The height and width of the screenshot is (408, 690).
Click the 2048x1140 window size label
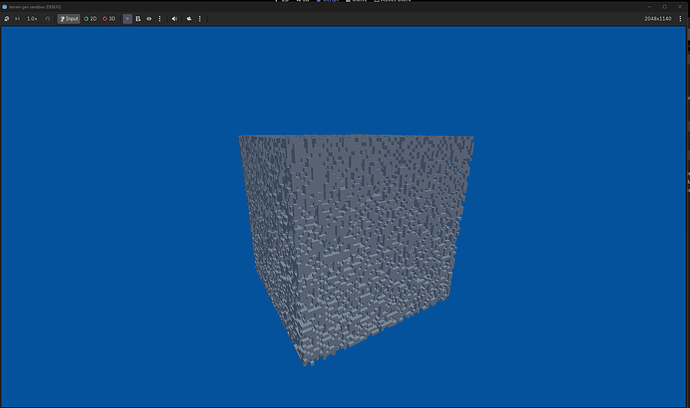(x=658, y=19)
